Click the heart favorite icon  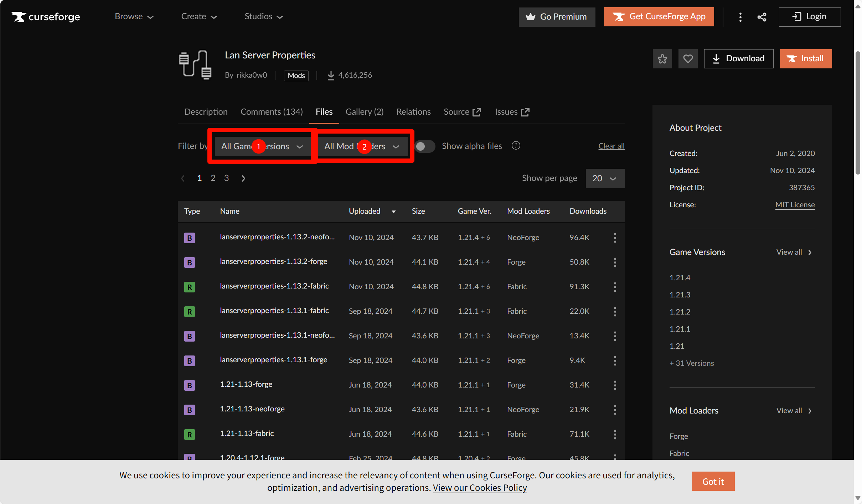click(688, 59)
